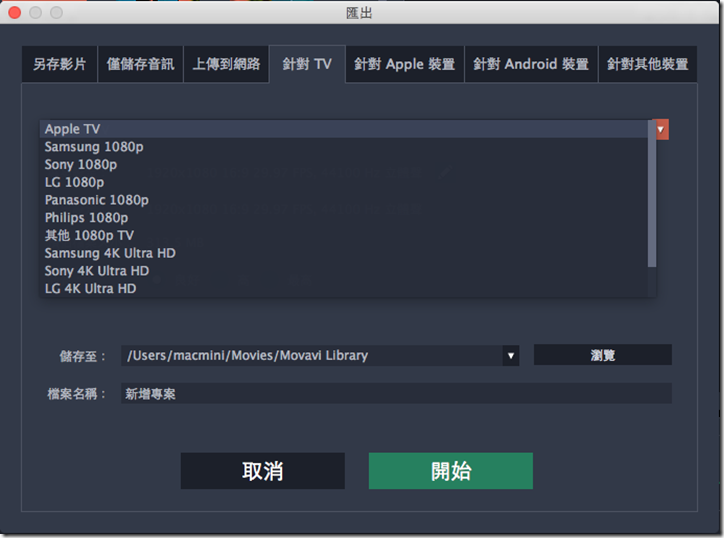724x538 pixels.
Task: Select the Samsung 1080p preset
Action: pyautogui.click(x=344, y=147)
